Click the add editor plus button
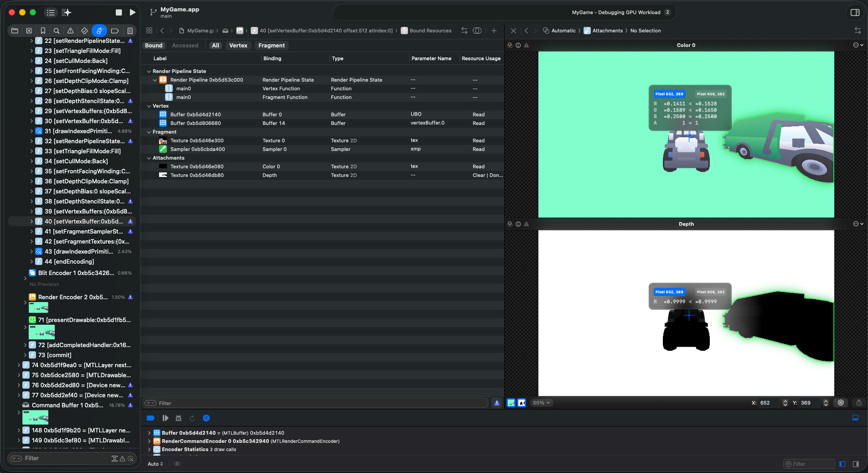Screen dimensions: 868x473 [x=494, y=31]
